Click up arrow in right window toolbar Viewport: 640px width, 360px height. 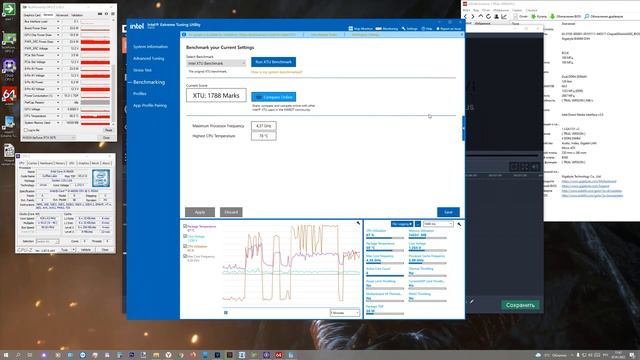pyautogui.click(x=480, y=16)
